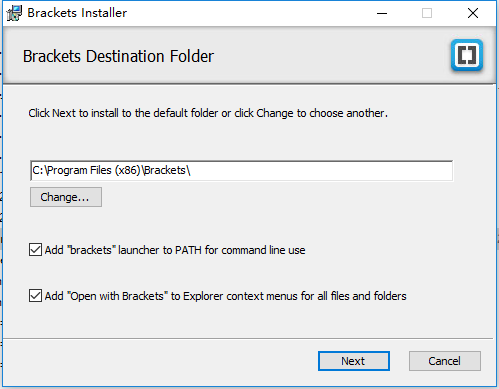Cancel the Brackets installation
Image resolution: width=499 pixels, height=389 pixels.
tap(445, 361)
